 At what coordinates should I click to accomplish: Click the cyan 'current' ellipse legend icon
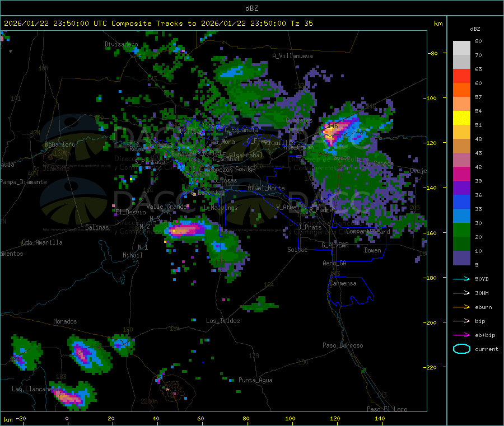[x=461, y=349]
